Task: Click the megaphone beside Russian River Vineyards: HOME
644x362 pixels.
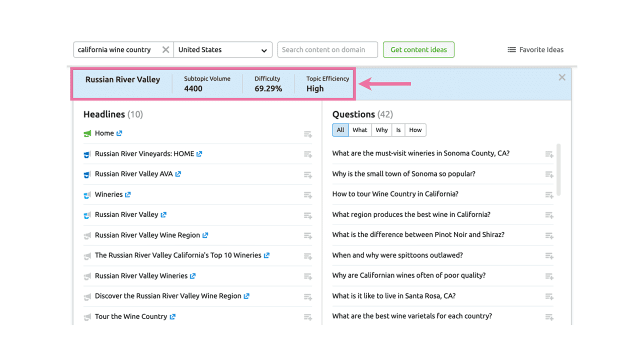Action: tap(87, 153)
